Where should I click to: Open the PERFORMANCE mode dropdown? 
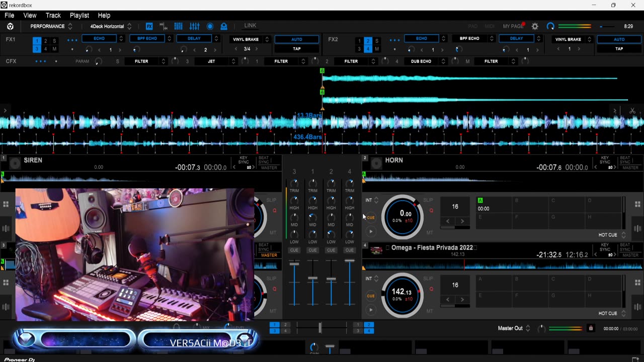click(x=52, y=26)
